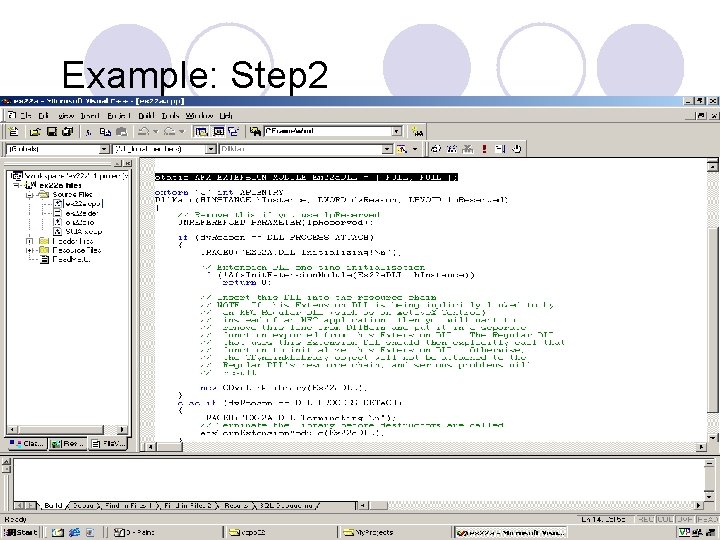Image resolution: width=720 pixels, height=540 pixels.
Task: Click the Redo toolbar icon
Action: click(x=169, y=132)
